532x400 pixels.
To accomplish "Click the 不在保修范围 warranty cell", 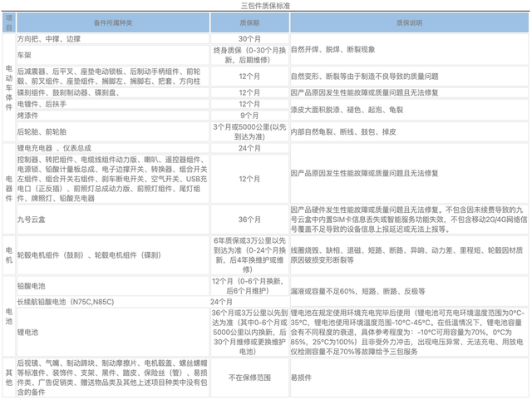I will (x=249, y=378).
